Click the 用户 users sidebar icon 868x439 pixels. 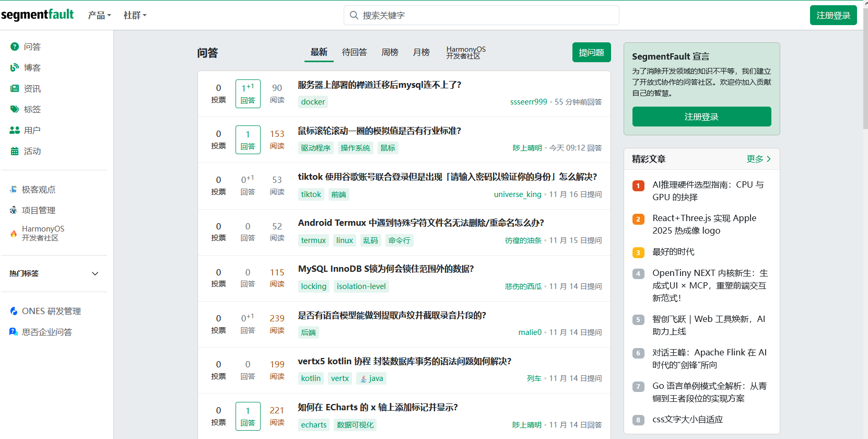pos(15,130)
